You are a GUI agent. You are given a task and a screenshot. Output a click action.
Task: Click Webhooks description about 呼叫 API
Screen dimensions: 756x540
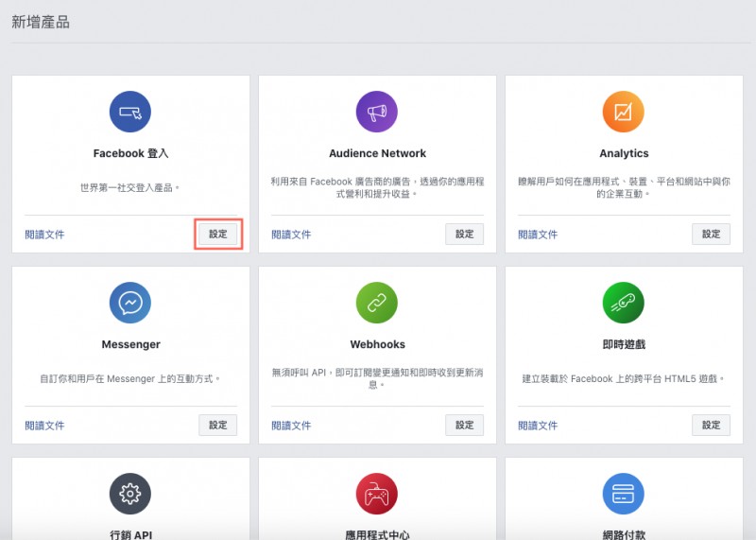(377, 379)
